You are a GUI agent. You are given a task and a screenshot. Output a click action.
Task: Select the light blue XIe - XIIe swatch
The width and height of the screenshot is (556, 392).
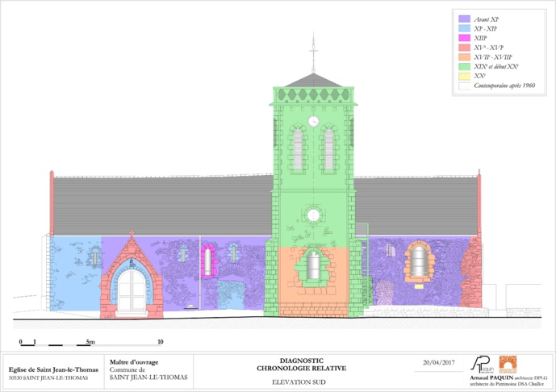(465, 27)
